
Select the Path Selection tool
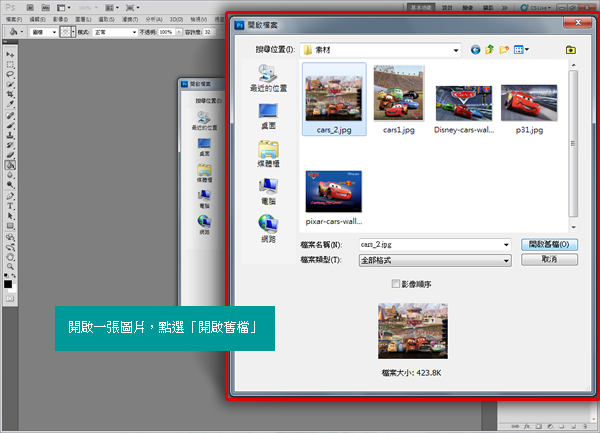coord(10,216)
